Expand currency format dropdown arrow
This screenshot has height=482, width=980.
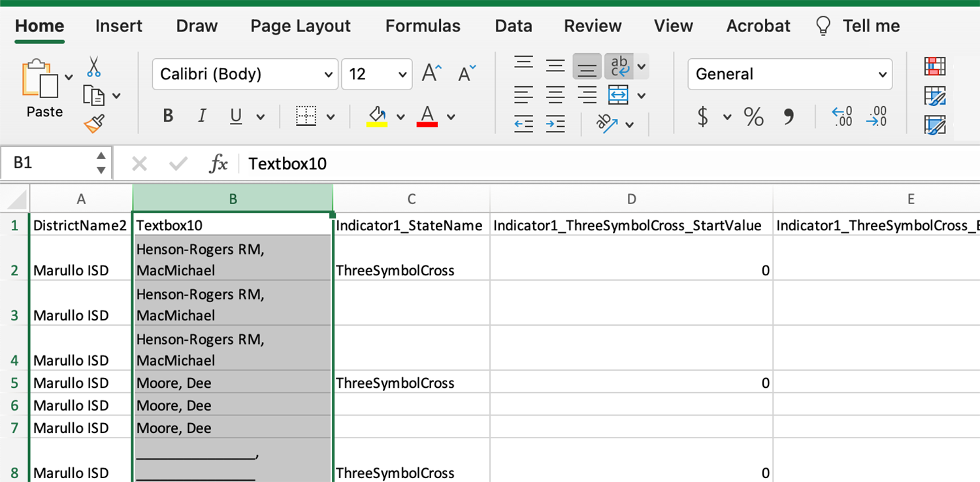727,118
